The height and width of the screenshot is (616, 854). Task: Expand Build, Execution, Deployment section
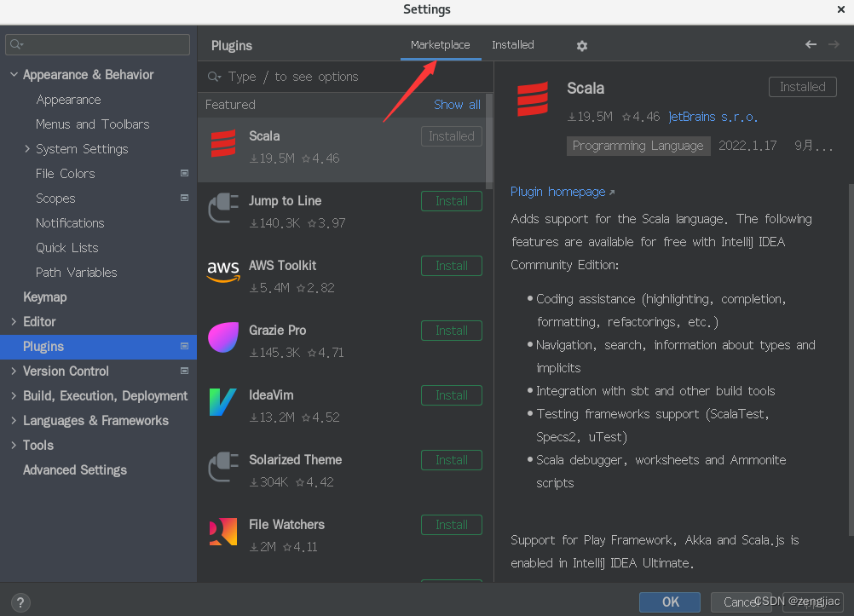[14, 396]
